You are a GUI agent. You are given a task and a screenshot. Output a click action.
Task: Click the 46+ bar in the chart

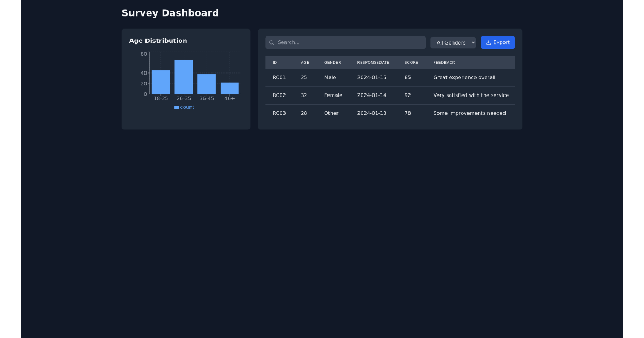coord(230,87)
